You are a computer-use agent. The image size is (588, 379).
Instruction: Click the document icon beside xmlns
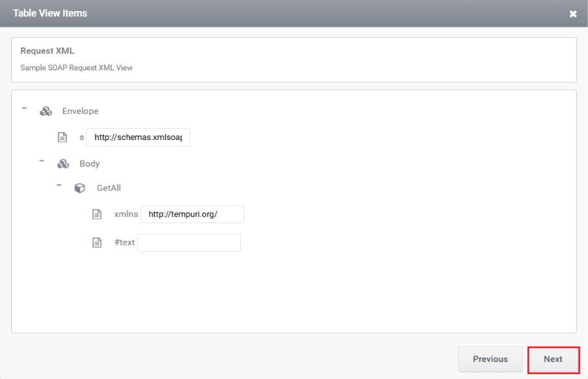(x=97, y=214)
